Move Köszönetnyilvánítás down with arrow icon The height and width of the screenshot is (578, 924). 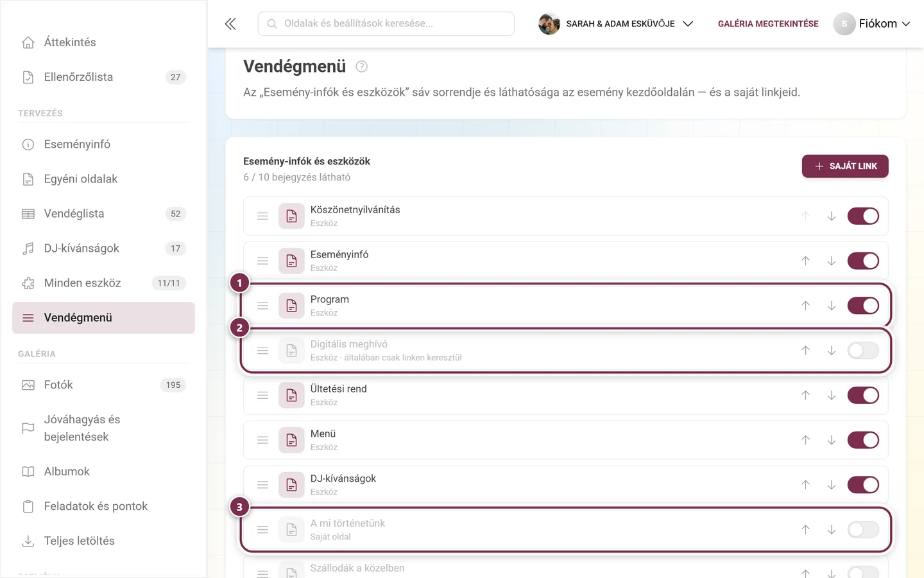(x=832, y=216)
